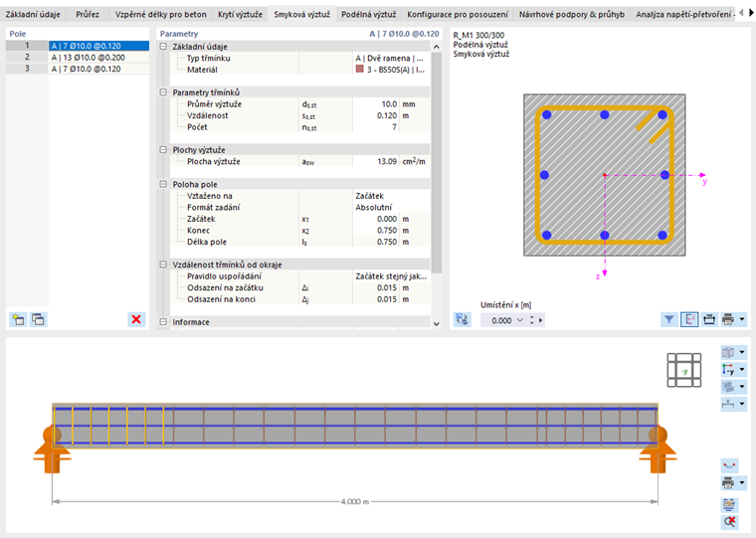Open print options arrow in cross-section view

(742, 319)
